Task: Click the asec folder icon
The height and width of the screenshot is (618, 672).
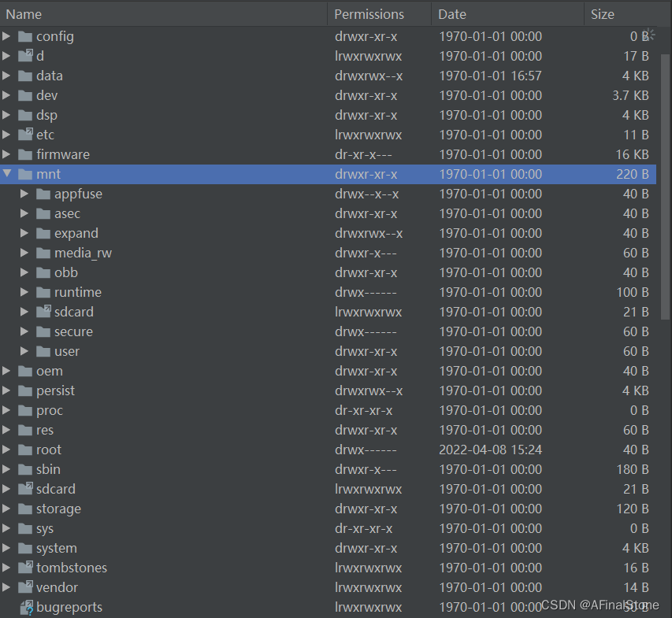Action: tap(43, 213)
